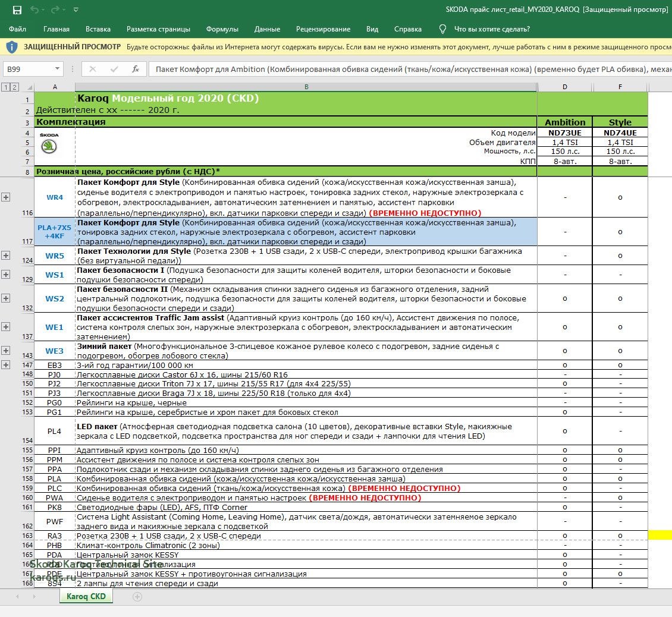Screen dimensions: 672x617
Task: Expand the outline group beside WS2
Action: coord(5,298)
